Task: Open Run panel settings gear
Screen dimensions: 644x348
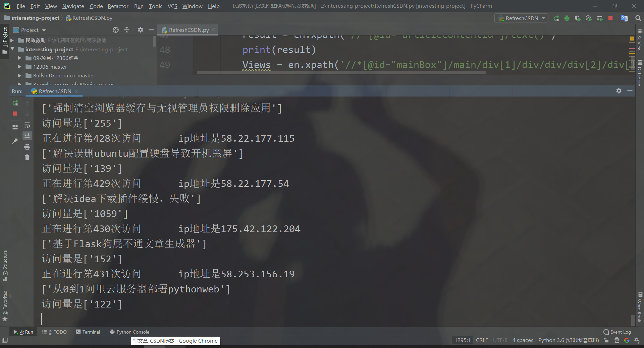Action: pyautogui.click(x=619, y=91)
